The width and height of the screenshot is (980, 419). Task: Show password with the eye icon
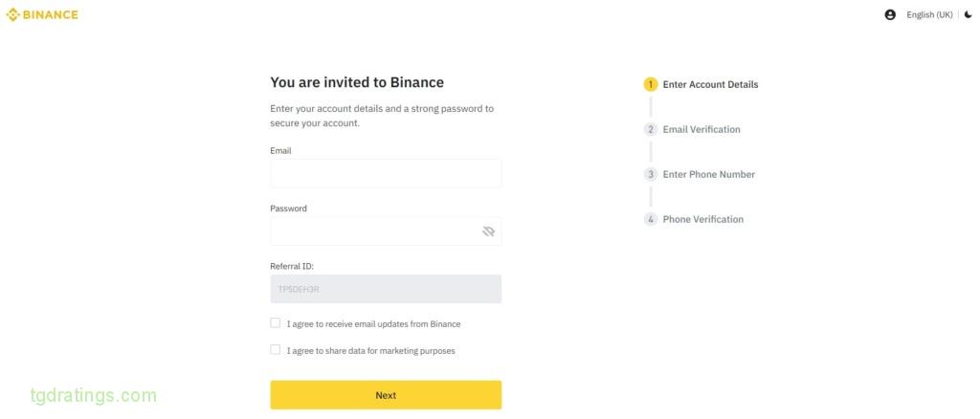[488, 232]
